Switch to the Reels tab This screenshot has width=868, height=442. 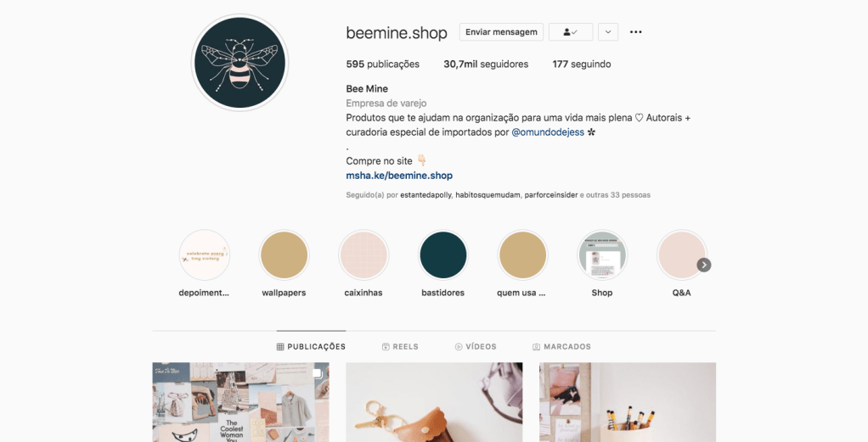tap(400, 347)
